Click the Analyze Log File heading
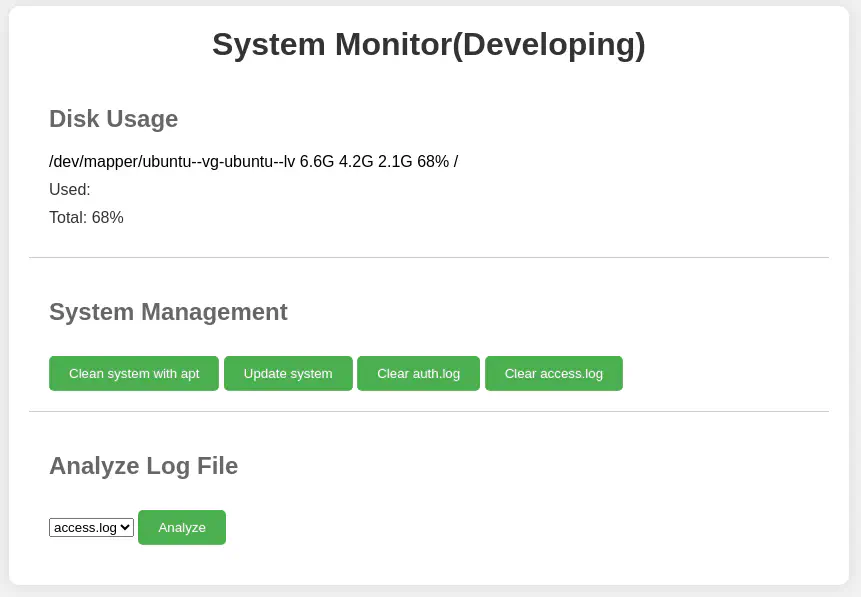 pos(143,466)
